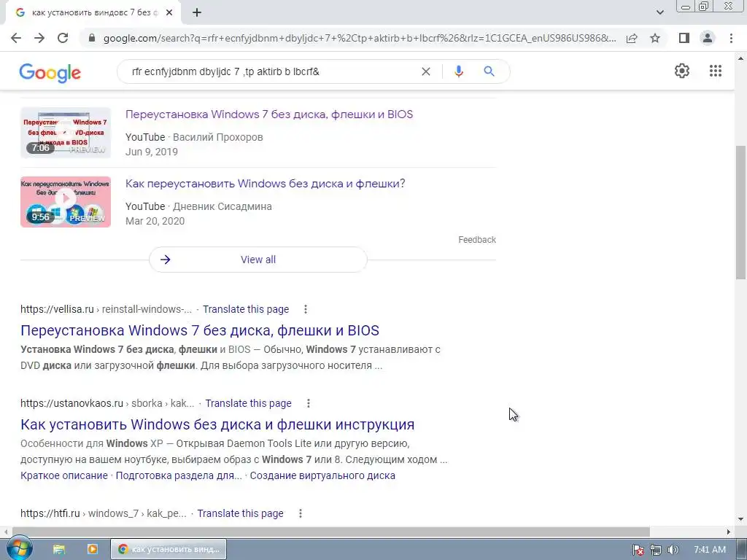Open network status tray icon

pos(656,550)
